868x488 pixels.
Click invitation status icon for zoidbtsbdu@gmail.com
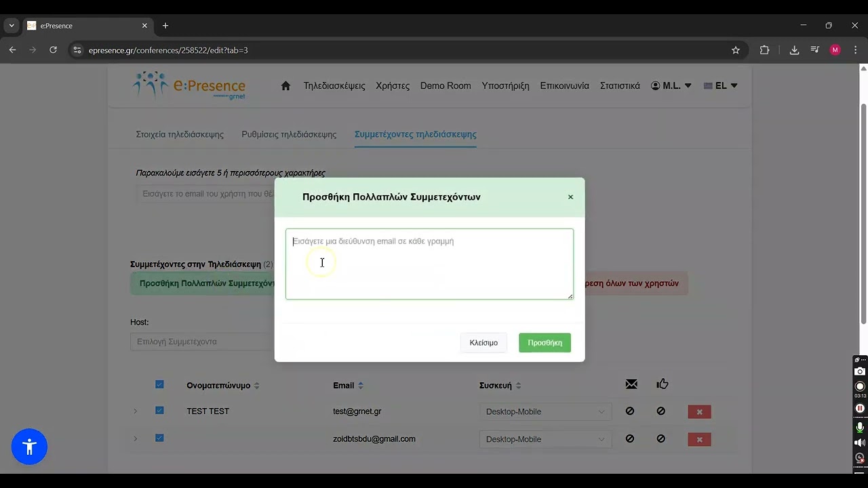click(630, 439)
